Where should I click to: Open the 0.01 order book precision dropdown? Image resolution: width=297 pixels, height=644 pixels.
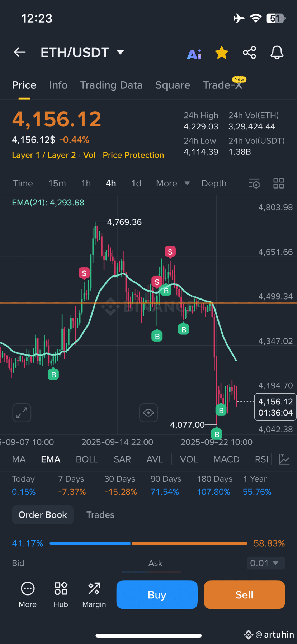pos(266,563)
